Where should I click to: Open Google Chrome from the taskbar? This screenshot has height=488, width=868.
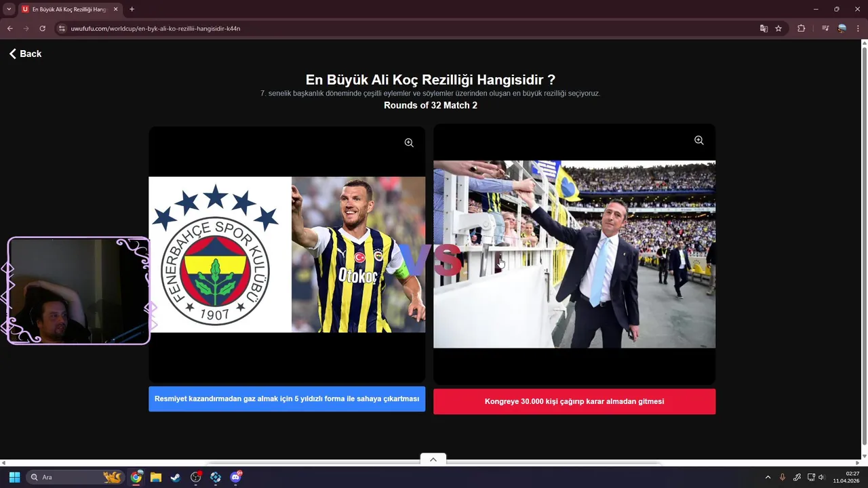point(136,477)
